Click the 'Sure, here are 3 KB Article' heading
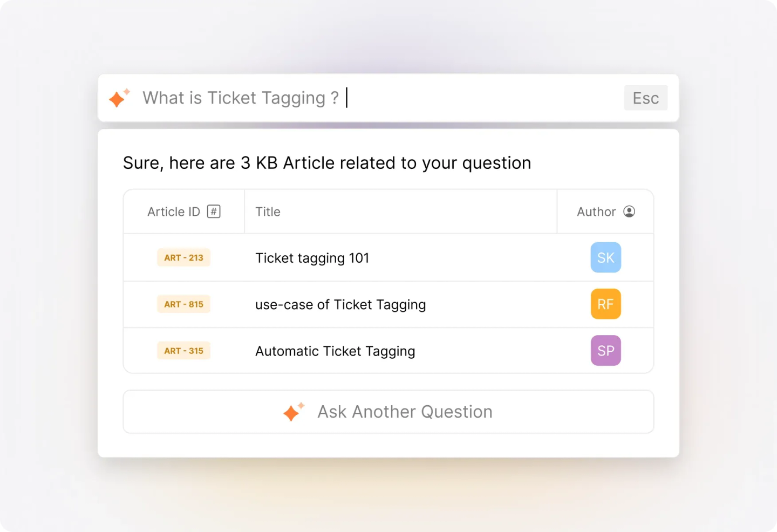The width and height of the screenshot is (777, 532). [x=327, y=162]
